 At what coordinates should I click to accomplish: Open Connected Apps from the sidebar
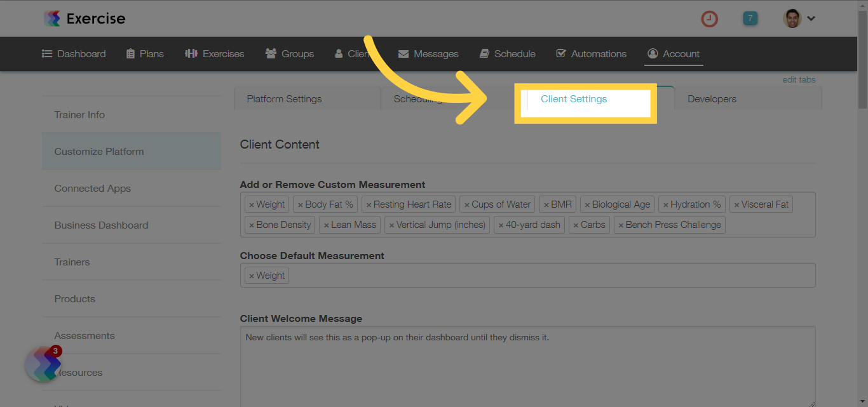pos(92,188)
